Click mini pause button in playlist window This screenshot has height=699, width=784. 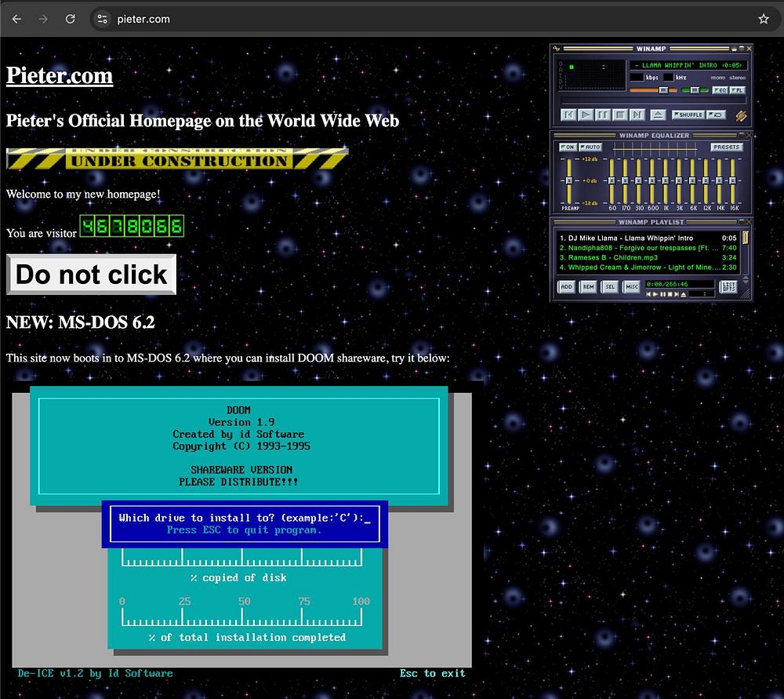663,294
